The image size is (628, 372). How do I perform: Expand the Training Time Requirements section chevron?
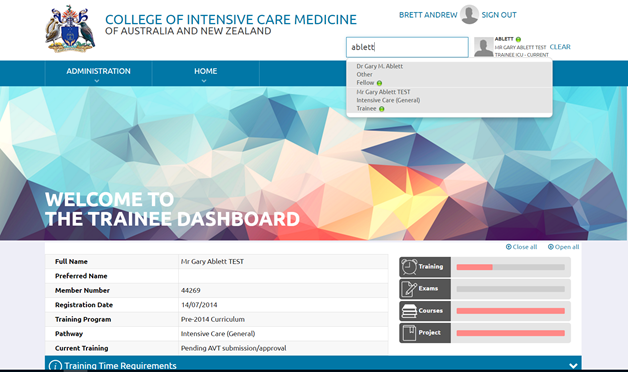point(573,366)
